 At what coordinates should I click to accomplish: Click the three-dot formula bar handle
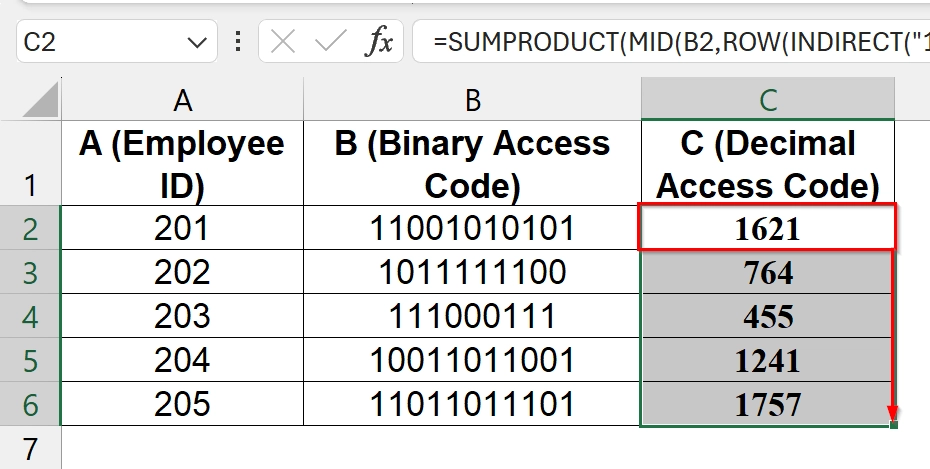point(238,42)
